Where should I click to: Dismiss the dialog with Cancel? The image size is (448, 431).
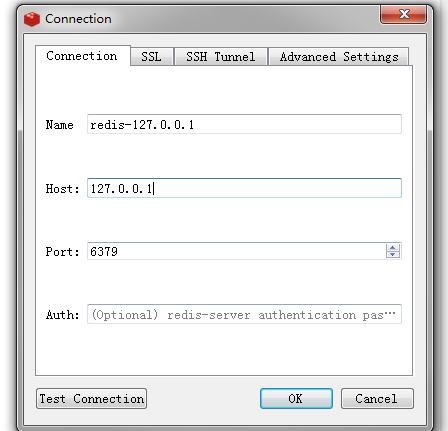tap(377, 398)
